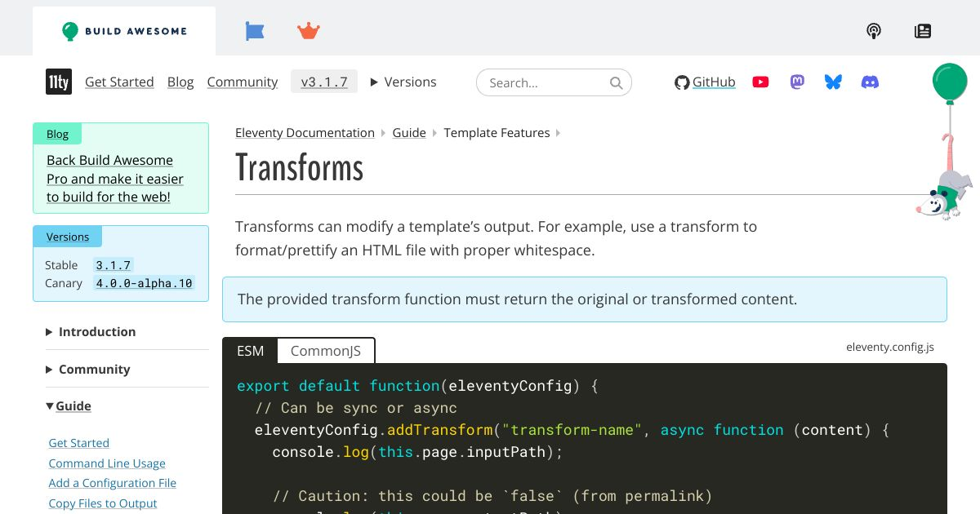This screenshot has width=980, height=514.
Task: Open Get Started link in sidebar guide
Action: pos(79,443)
